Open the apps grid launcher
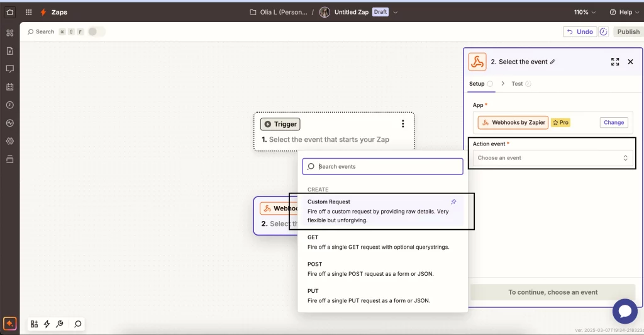The image size is (644, 335). (x=29, y=13)
